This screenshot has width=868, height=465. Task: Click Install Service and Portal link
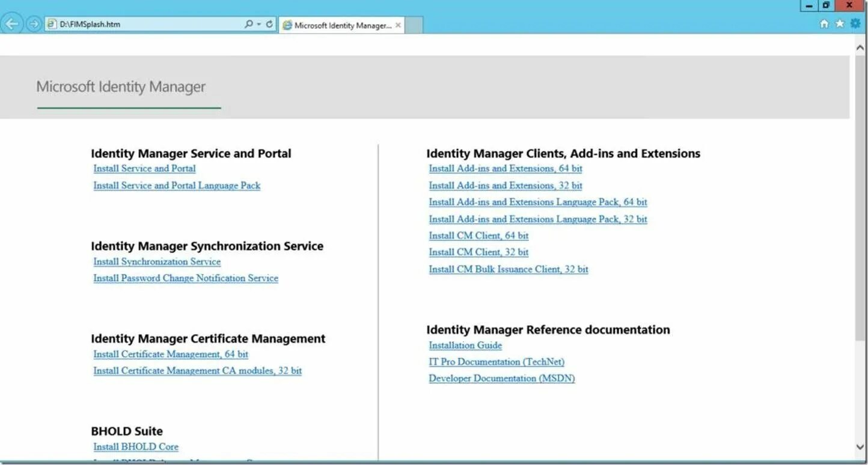(x=144, y=169)
